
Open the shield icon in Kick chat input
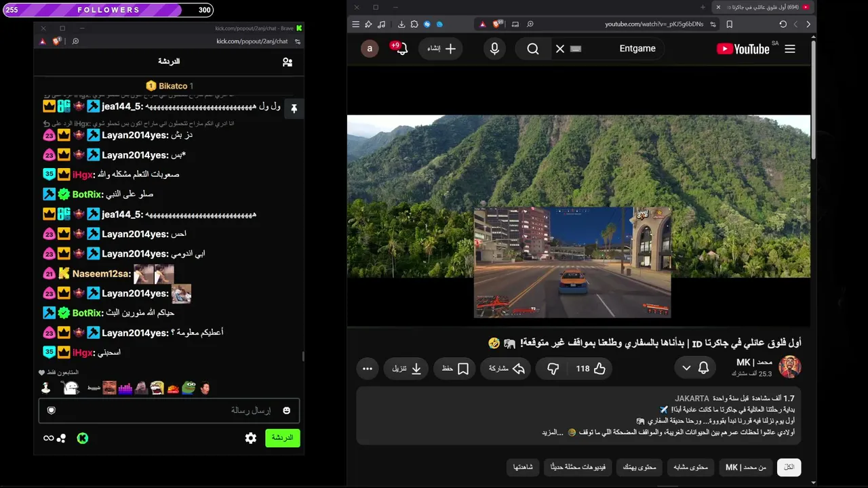tap(51, 411)
